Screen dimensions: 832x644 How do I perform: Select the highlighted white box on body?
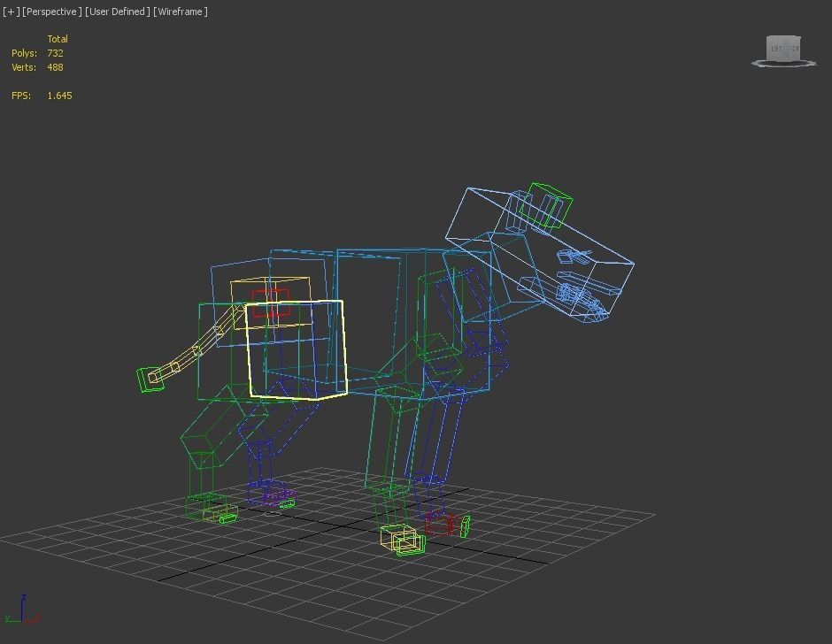pos(297,349)
